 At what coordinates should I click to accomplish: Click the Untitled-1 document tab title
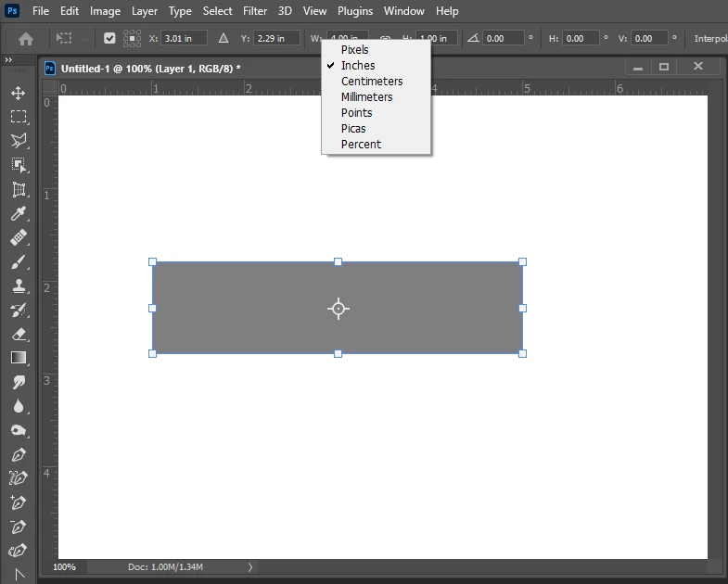pos(150,69)
